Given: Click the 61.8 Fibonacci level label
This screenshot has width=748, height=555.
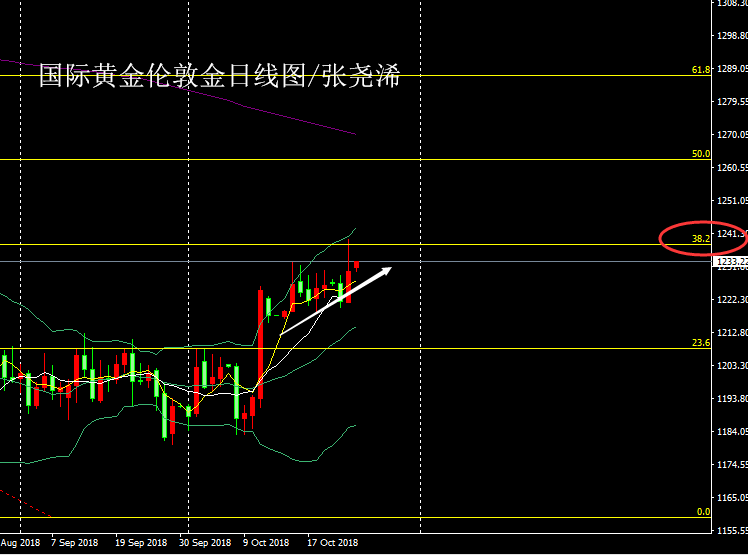Looking at the screenshot, I should pyautogui.click(x=701, y=70).
